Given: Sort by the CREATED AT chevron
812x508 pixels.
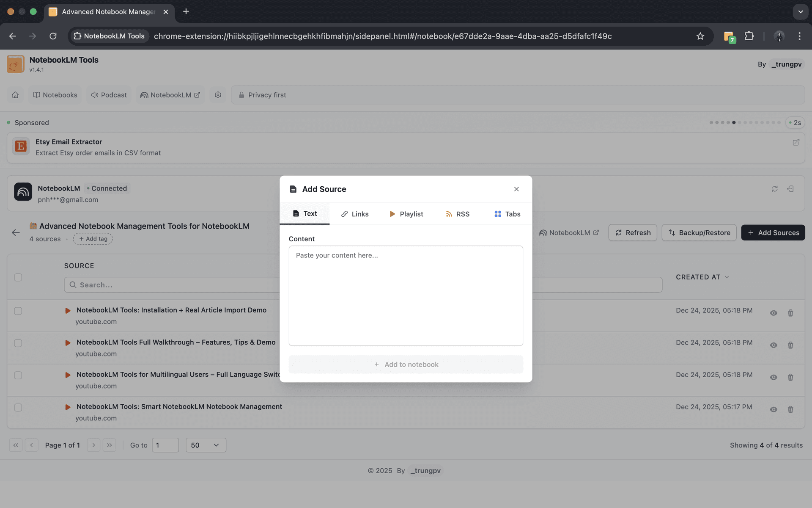Looking at the screenshot, I should pyautogui.click(x=727, y=277).
